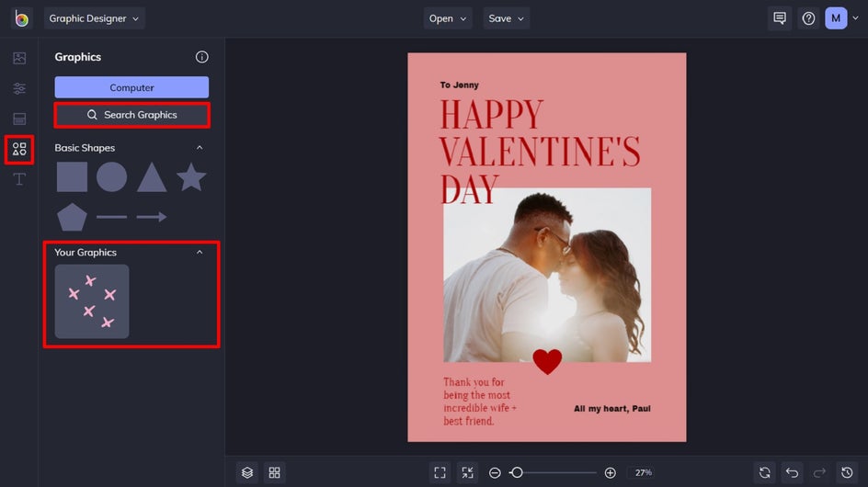This screenshot has height=487, width=868.
Task: Open the feedback chat icon
Action: click(x=780, y=18)
